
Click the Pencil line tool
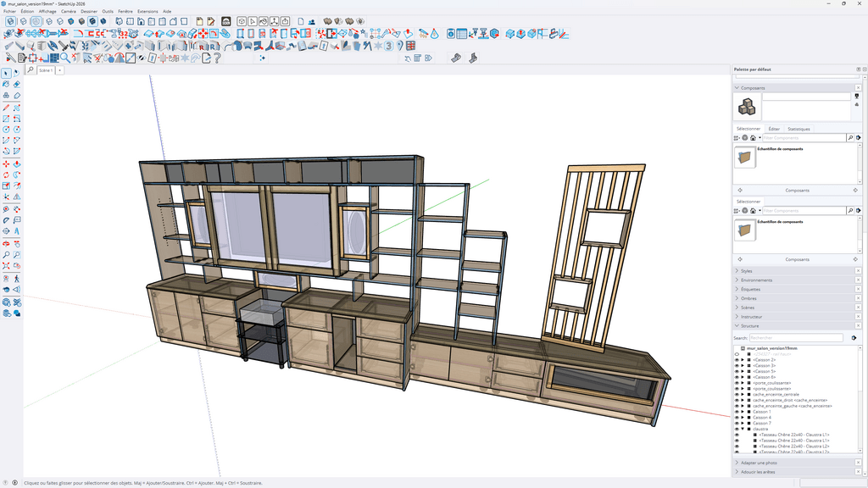(x=6, y=108)
